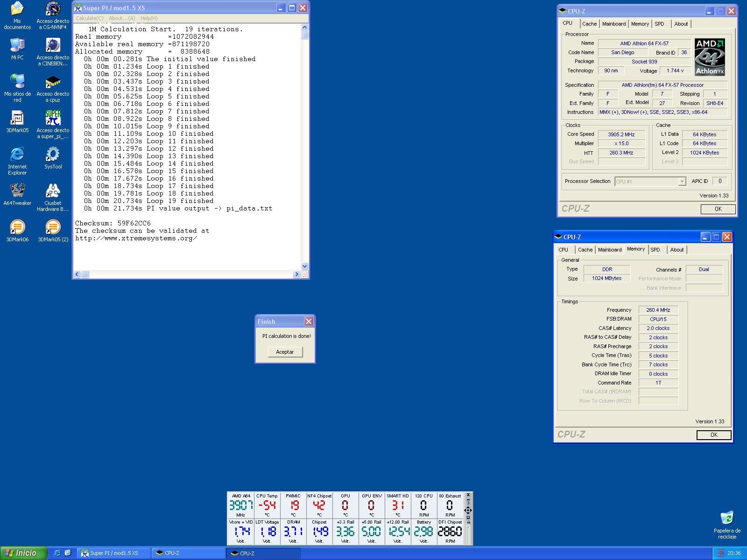Switch to CPU tab in bottom CPU-Z

coord(564,250)
